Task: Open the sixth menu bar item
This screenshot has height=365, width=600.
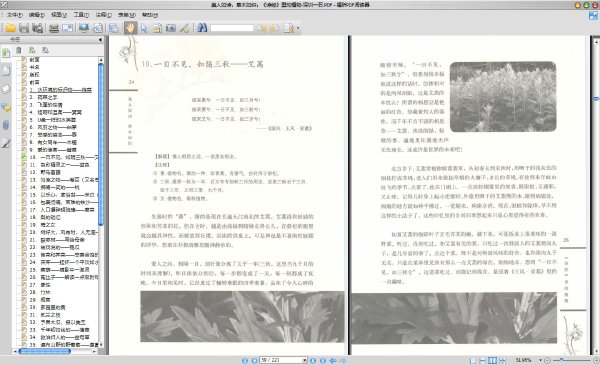Action: [127, 15]
